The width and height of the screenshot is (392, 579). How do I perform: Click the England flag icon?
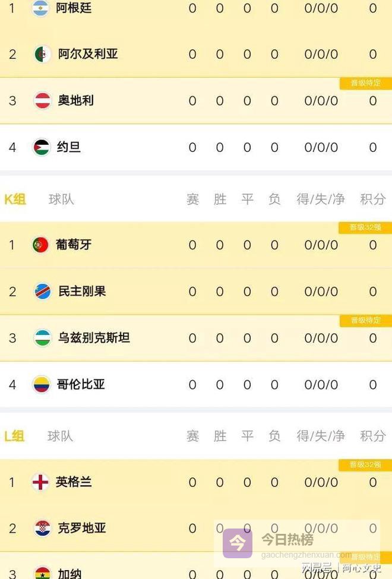[x=40, y=482]
